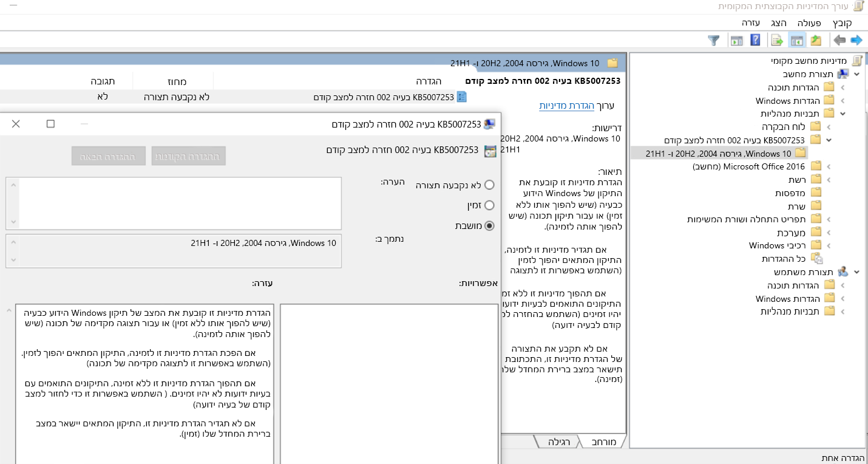Maximize the policy setting dialog
The height and width of the screenshot is (464, 868).
point(50,124)
